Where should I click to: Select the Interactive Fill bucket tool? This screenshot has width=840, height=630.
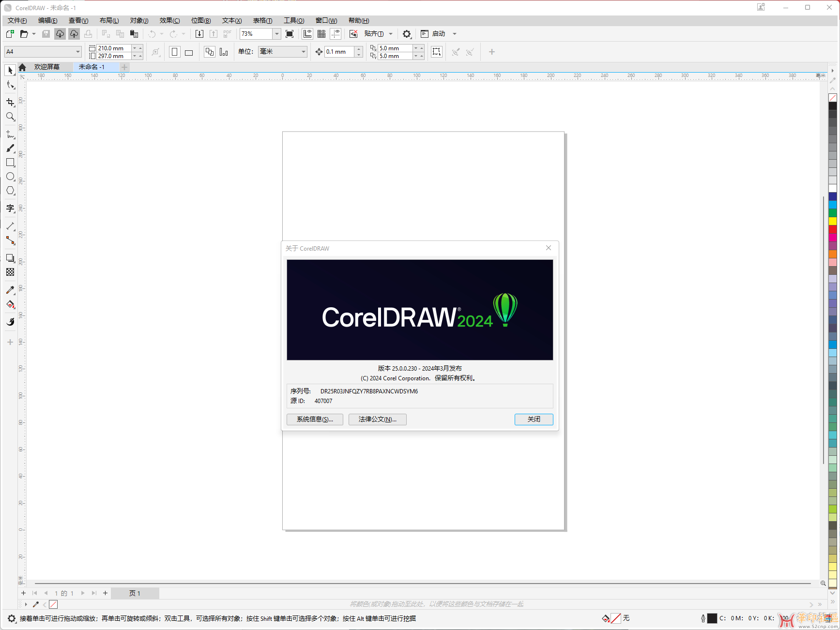10,304
